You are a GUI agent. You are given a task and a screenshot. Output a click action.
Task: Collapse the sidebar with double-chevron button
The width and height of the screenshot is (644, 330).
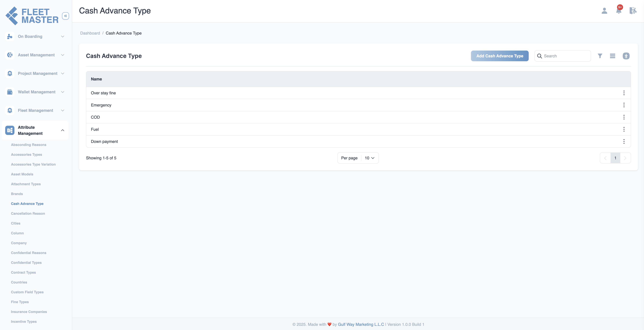66,16
